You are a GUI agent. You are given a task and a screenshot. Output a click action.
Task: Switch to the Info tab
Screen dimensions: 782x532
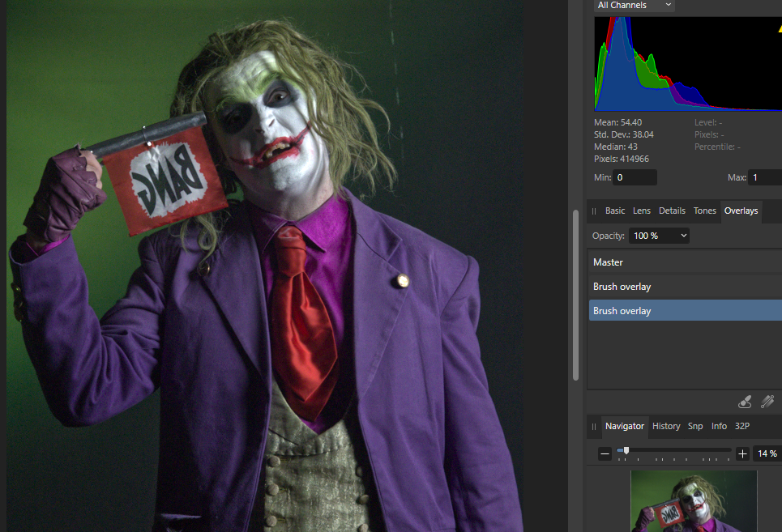[x=719, y=427]
